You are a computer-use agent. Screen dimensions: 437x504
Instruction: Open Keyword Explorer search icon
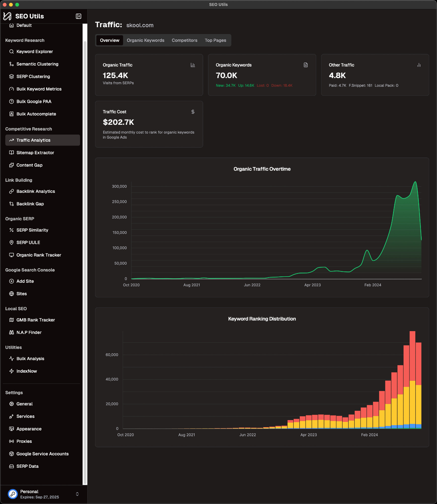coord(11,51)
